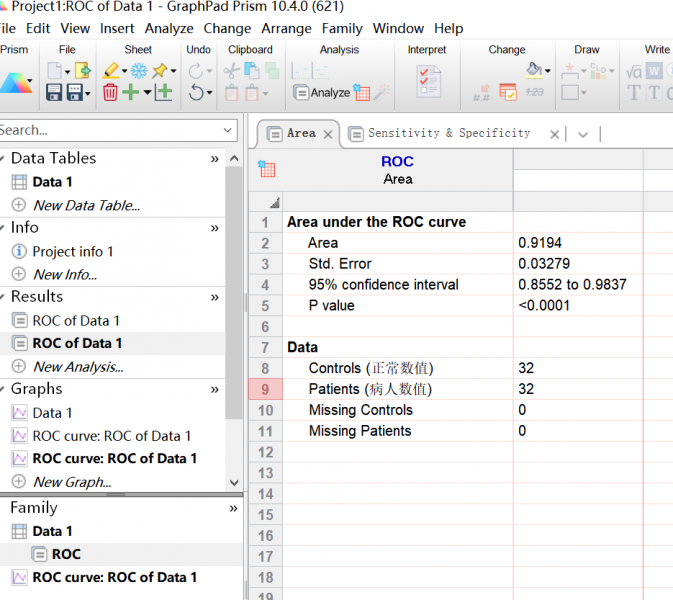This screenshot has height=600, width=673.
Task: Expand the Family section options
Action: point(233,509)
